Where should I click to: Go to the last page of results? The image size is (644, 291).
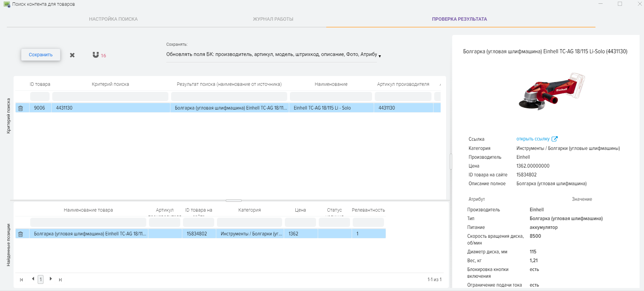[60, 280]
